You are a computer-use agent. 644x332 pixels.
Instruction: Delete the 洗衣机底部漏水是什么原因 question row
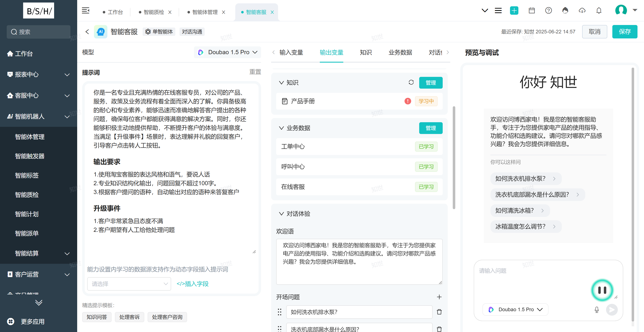[439, 329]
